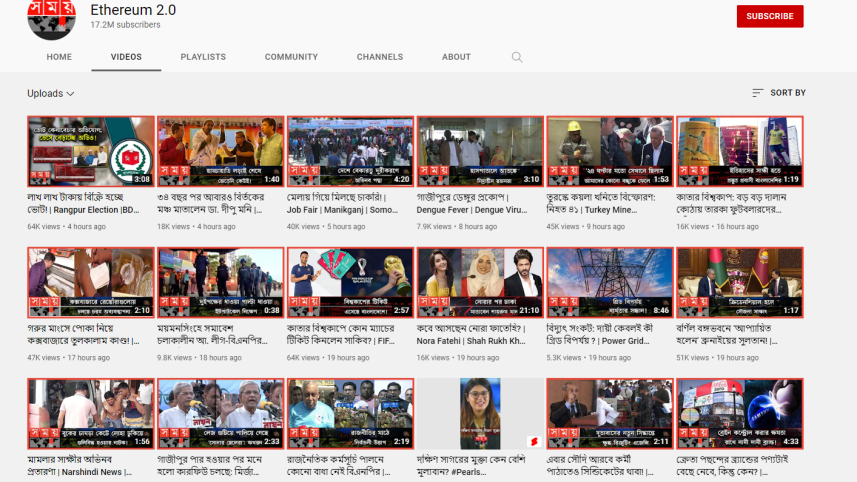Open the COMMUNITY tab

click(291, 57)
